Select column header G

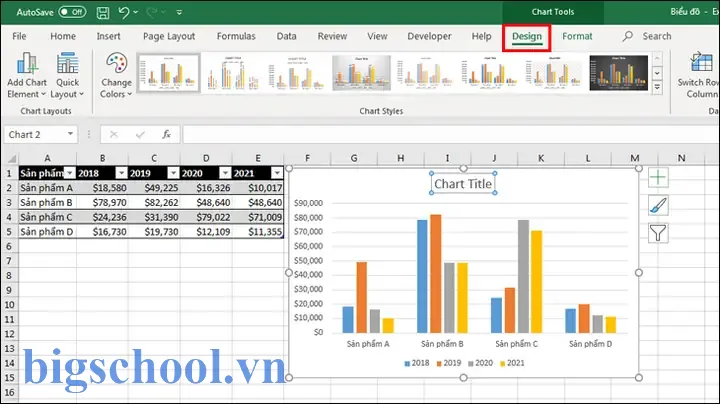tap(354, 158)
